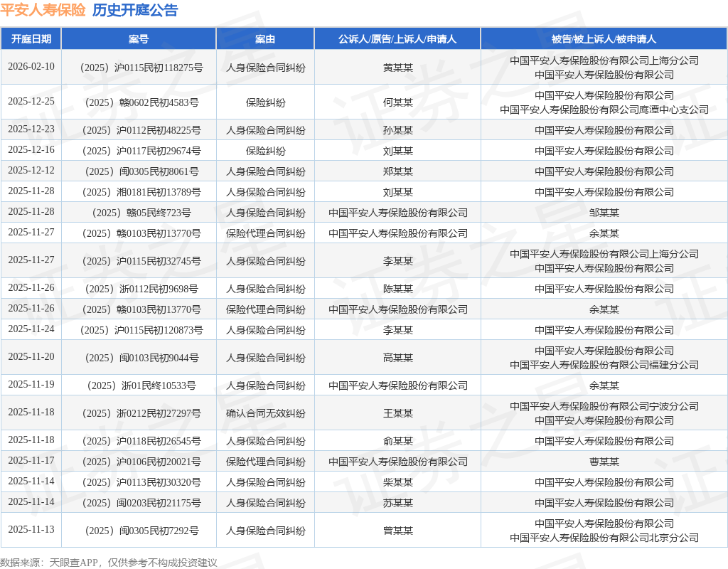Image resolution: width=728 pixels, height=569 pixels.
Task: Click the 公诉人/原告/上诉人/申请人 column header
Action: [x=397, y=39]
